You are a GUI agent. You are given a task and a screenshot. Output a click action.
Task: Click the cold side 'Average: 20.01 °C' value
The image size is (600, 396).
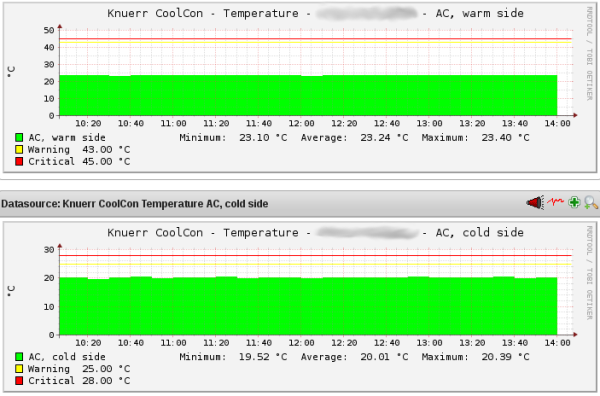click(x=354, y=357)
